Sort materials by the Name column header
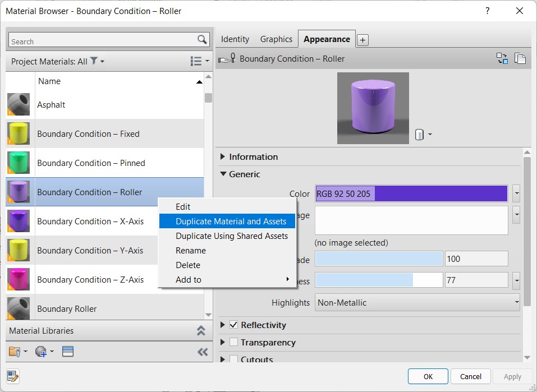This screenshot has width=537, height=392. click(119, 81)
